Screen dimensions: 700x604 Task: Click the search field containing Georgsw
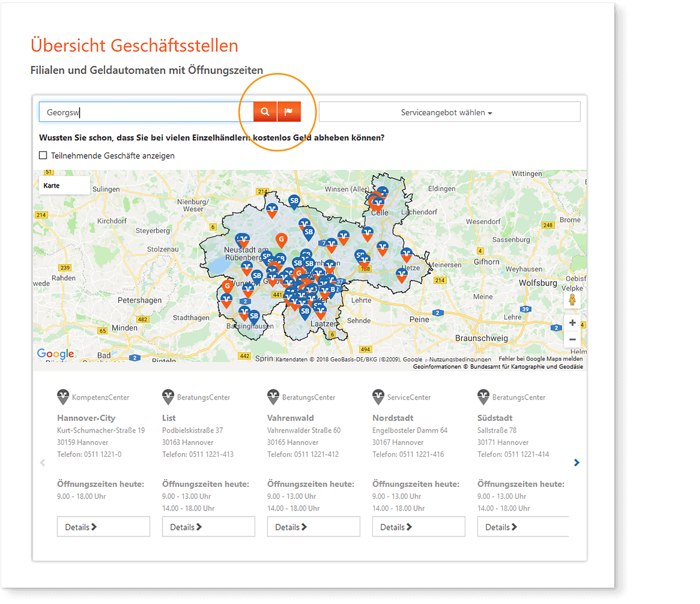(146, 112)
